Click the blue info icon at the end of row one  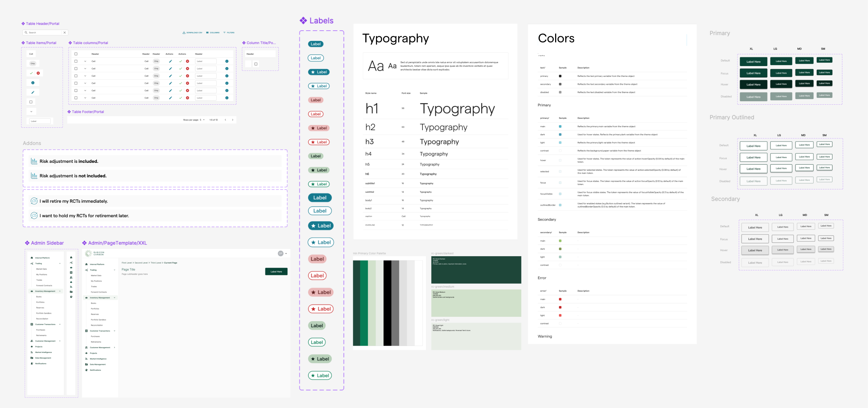pos(227,61)
